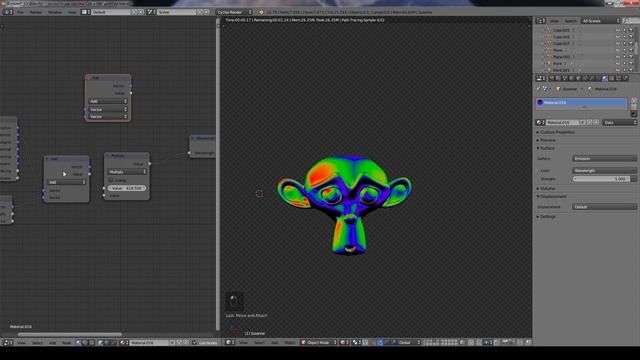The height and width of the screenshot is (360, 640).
Task: Select the Shader node tree type icon
Action: (78, 342)
